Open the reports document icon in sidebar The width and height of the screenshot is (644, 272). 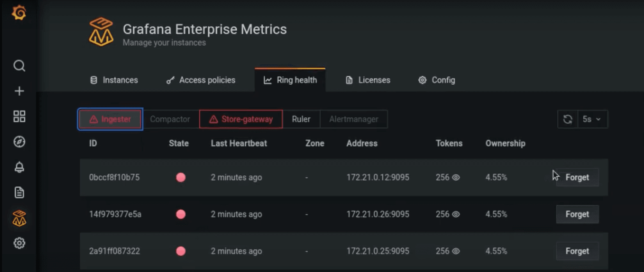click(x=19, y=193)
